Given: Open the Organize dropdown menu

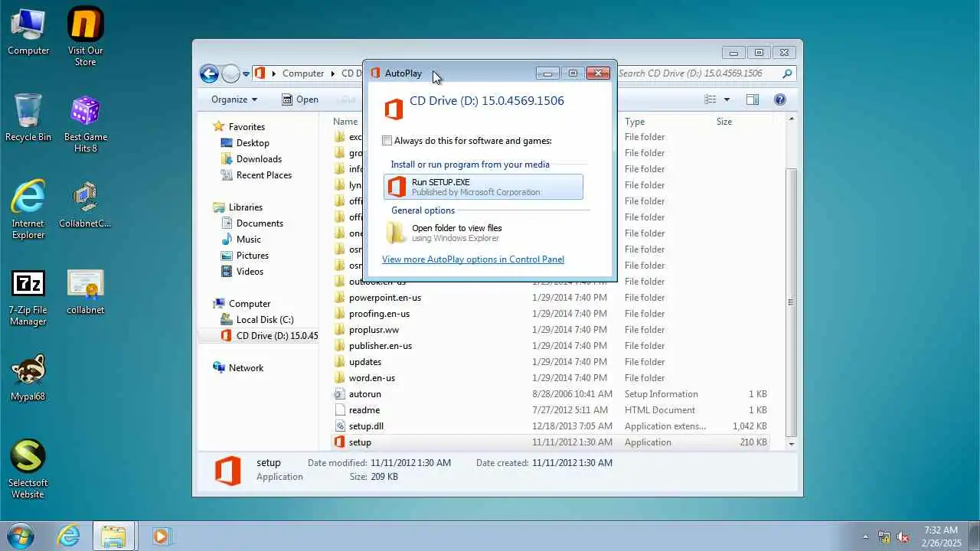Looking at the screenshot, I should tap(234, 99).
